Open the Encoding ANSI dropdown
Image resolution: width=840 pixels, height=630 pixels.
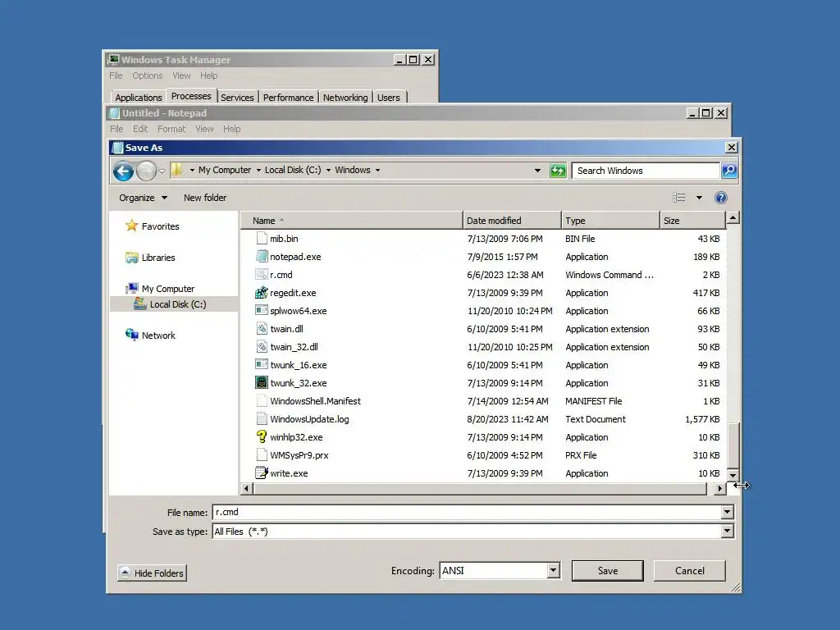pyautogui.click(x=554, y=571)
